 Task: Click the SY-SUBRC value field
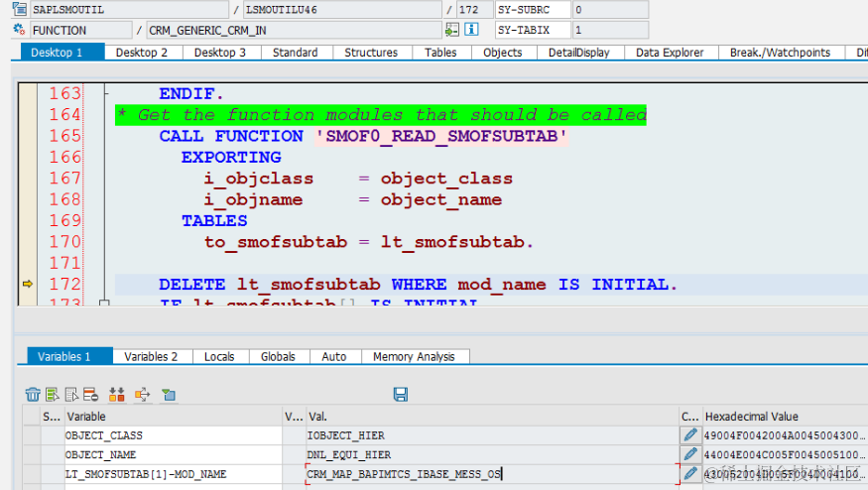tap(610, 9)
